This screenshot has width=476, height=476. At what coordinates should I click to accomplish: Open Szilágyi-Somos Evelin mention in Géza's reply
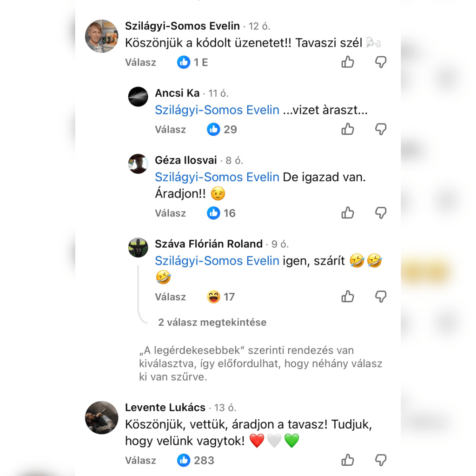[217, 177]
